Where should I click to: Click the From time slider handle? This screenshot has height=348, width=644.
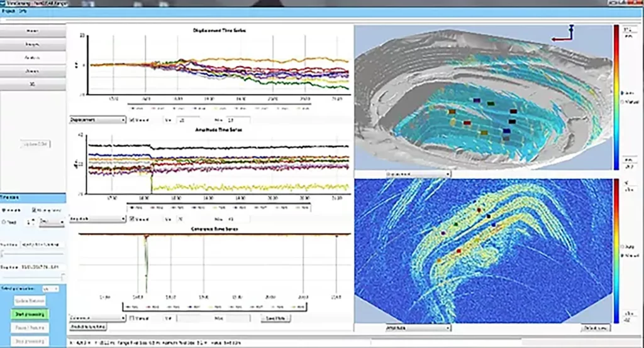3,254
